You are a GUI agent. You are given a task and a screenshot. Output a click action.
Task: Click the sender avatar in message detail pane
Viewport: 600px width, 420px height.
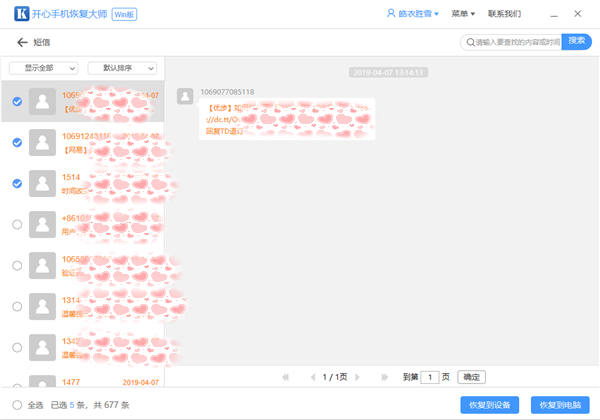(185, 95)
